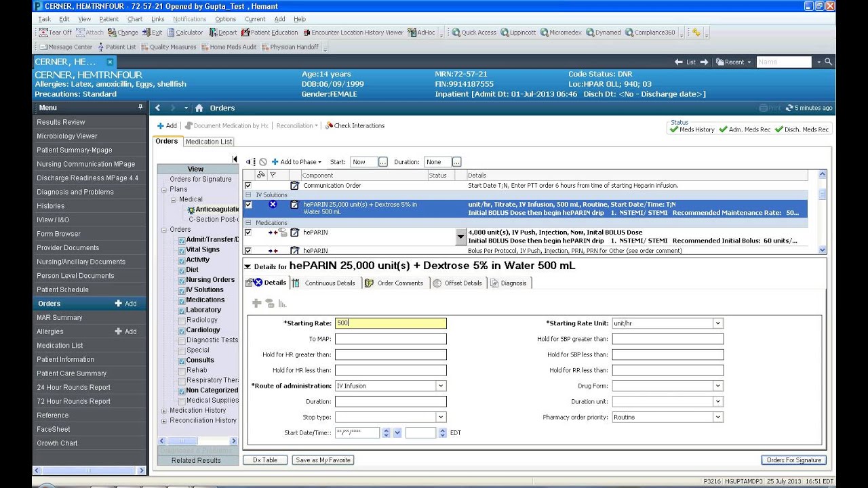
Task: Launch Micromedex reference link
Action: pyautogui.click(x=561, y=33)
